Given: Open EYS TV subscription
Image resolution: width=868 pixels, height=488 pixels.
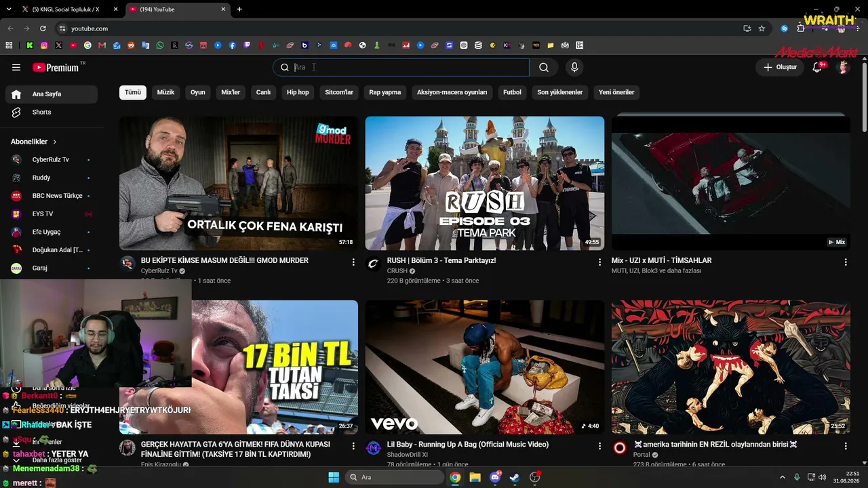Looking at the screenshot, I should click(x=52, y=213).
